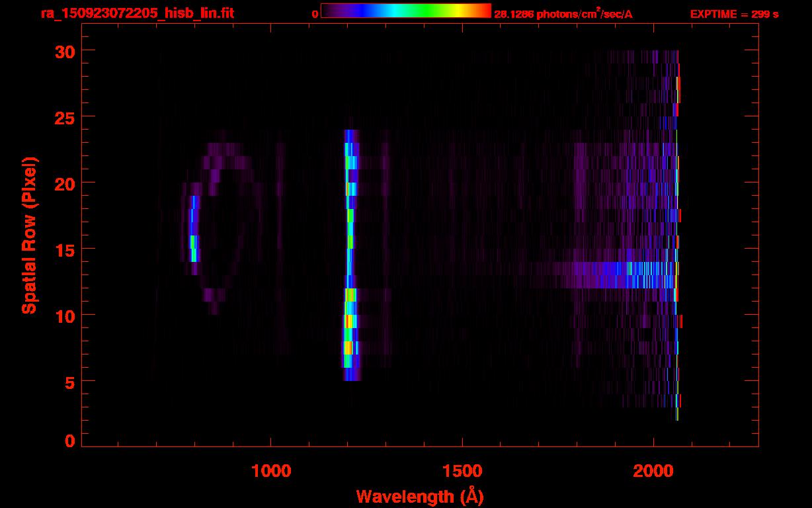This screenshot has height=508, width=812.
Task: Click the 1500 wavelength tick label
Action: pos(462,470)
